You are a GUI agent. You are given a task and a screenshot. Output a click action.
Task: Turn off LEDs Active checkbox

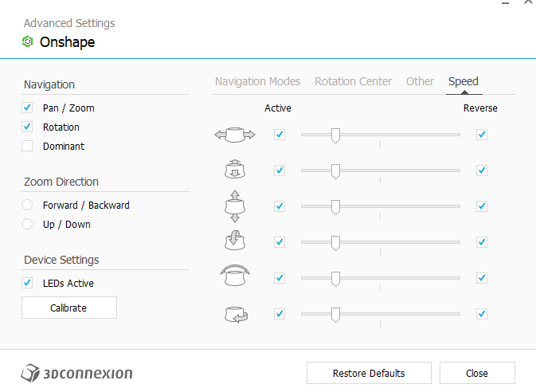[27, 283]
